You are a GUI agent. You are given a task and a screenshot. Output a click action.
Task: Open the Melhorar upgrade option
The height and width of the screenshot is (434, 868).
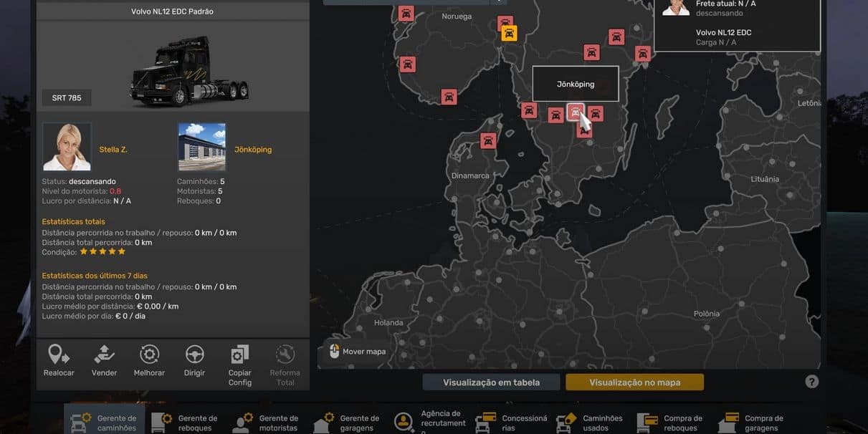point(149,355)
